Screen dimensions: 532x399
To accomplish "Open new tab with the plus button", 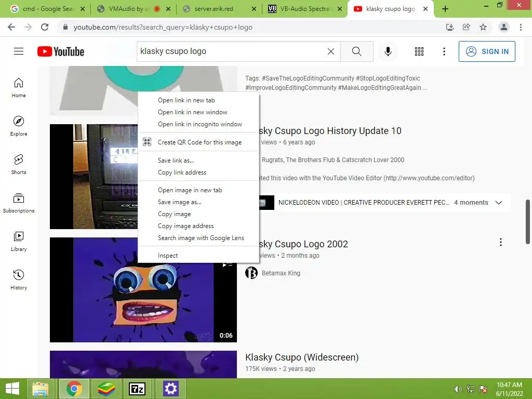I will 445,9.
